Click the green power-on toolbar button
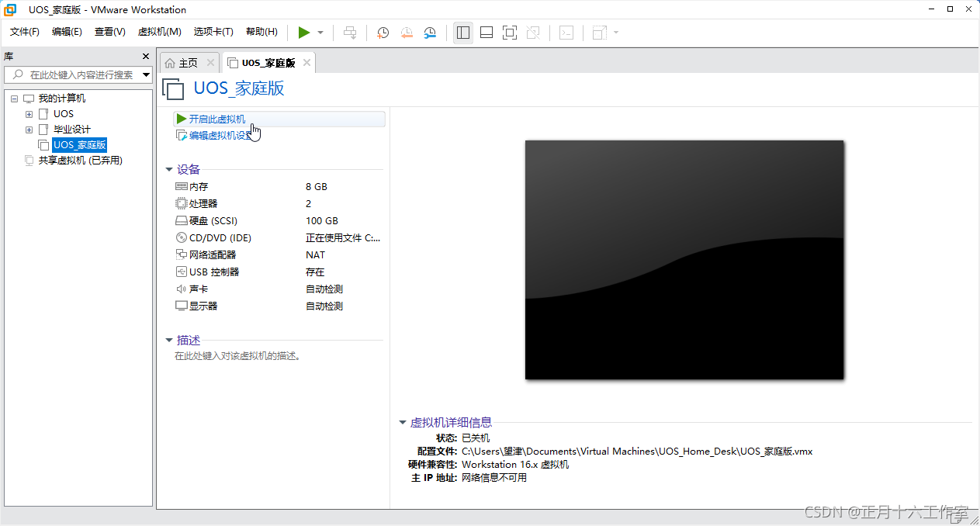This screenshot has height=526, width=980. (x=304, y=33)
